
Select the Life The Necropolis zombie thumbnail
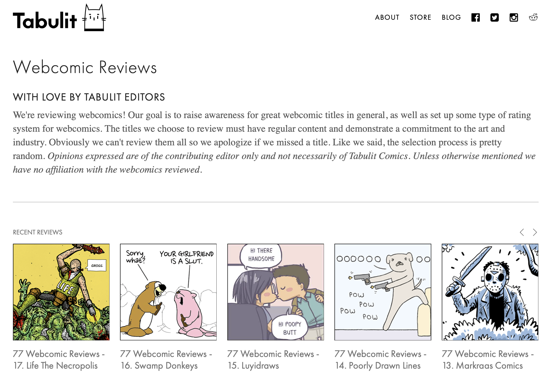click(61, 292)
